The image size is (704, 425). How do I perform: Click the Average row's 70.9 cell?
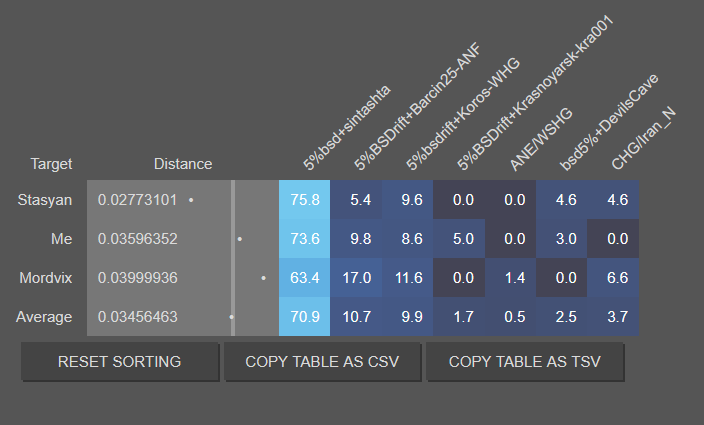(x=304, y=317)
